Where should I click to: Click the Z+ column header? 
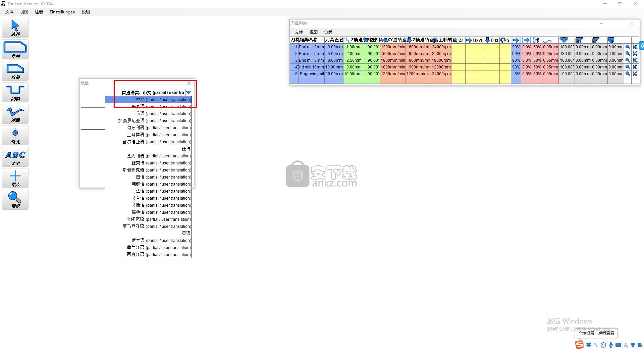[x=458, y=40]
